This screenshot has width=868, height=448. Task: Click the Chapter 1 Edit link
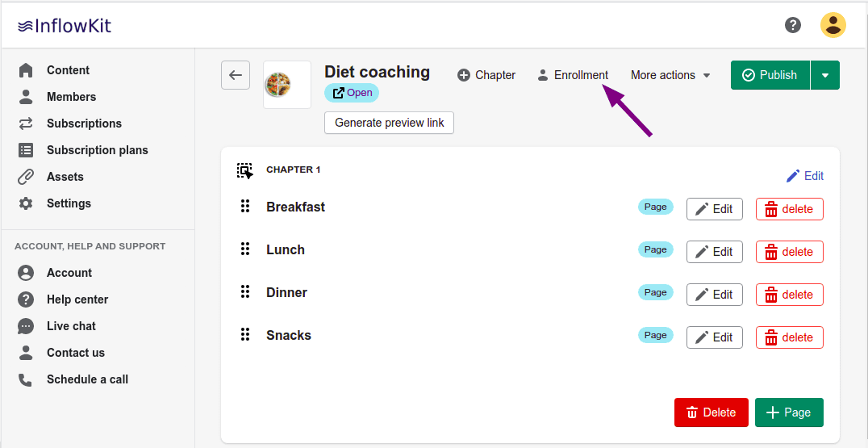805,176
